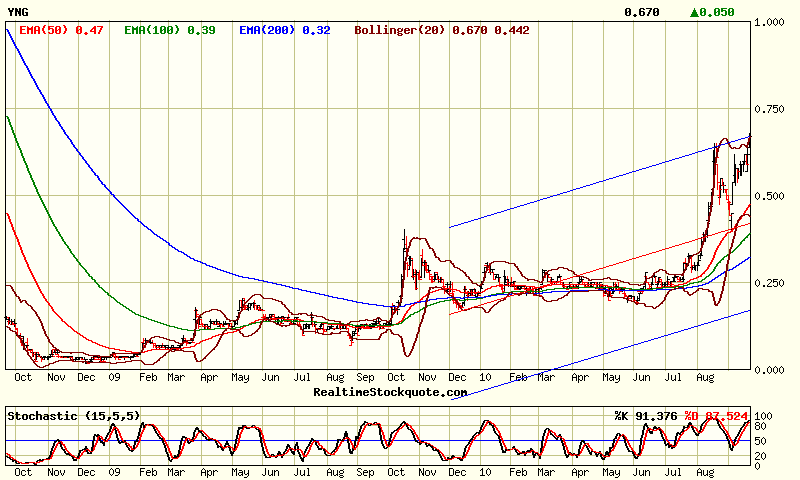Click the 09 year marker below price chart
Image resolution: width=800 pixels, height=480 pixels.
pos(117,378)
